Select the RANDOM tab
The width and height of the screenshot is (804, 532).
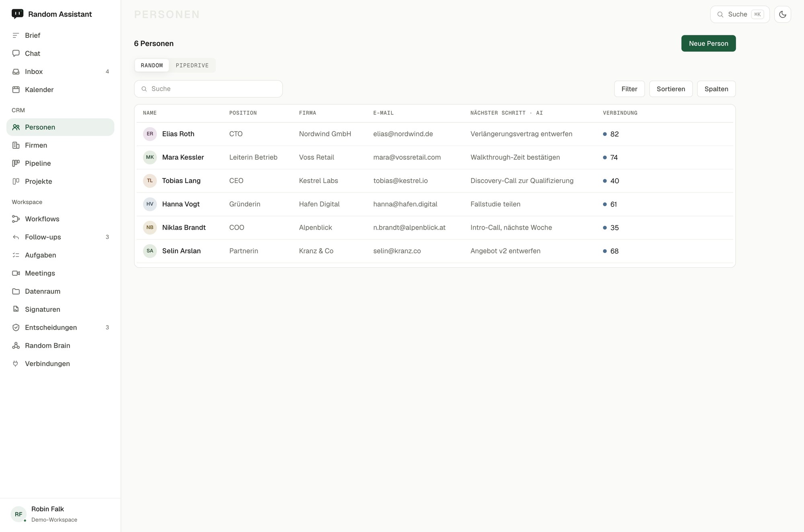(x=152, y=66)
